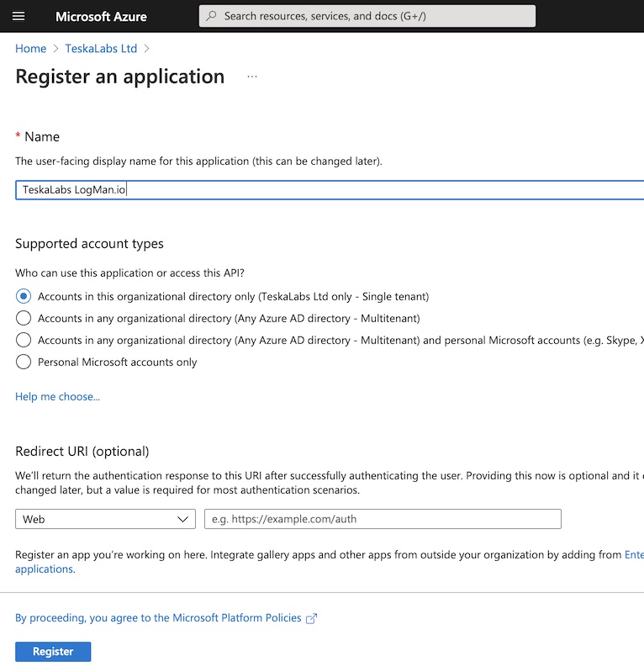Open Microsoft Platform Policies link
The width and height of the screenshot is (644, 672).
click(159, 618)
